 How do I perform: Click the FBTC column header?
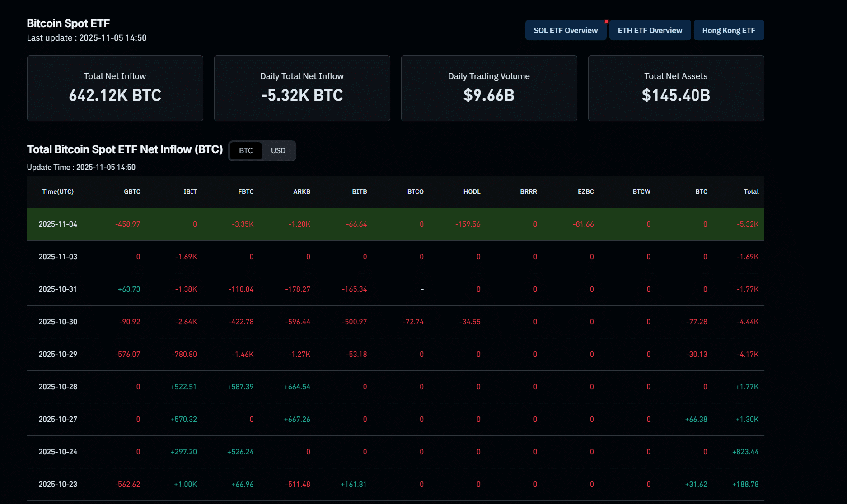click(x=246, y=191)
